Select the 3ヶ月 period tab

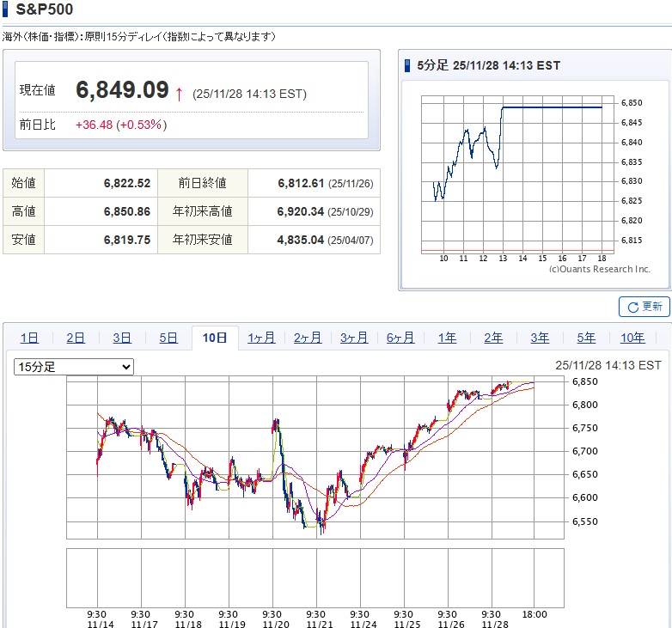354,338
